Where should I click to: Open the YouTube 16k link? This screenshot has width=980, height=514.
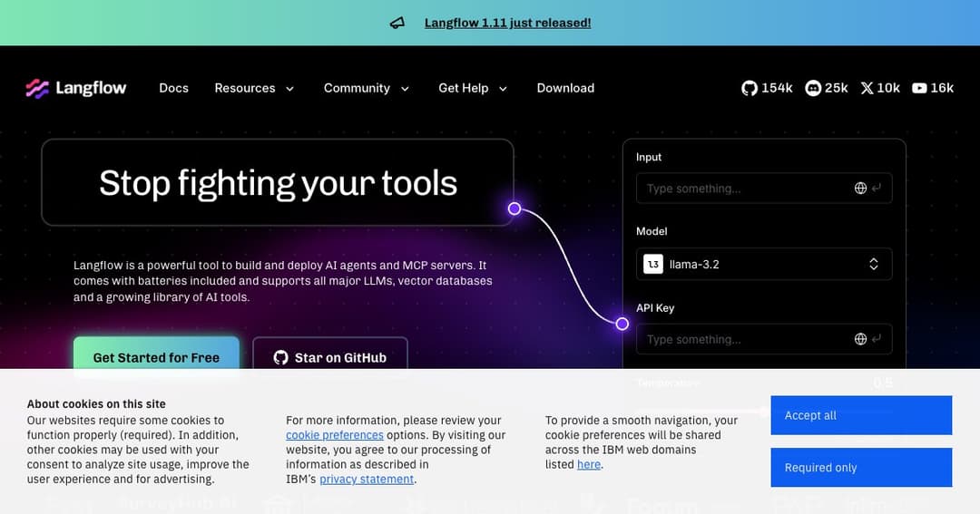coord(933,88)
